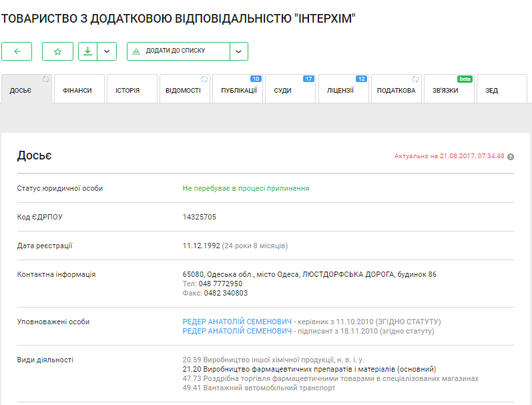Screen dimensions: 532x405
Task: Open the Ліцензії tab
Action: click(340, 91)
